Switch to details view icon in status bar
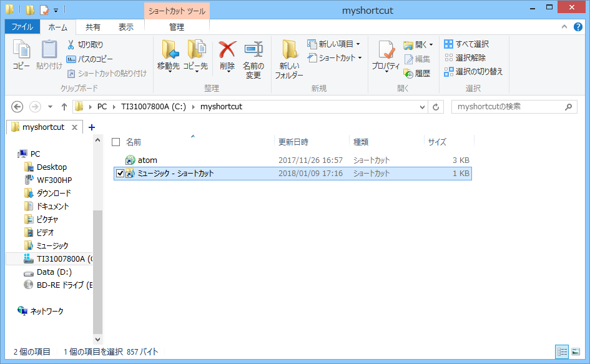This screenshot has height=364, width=590. click(562, 352)
